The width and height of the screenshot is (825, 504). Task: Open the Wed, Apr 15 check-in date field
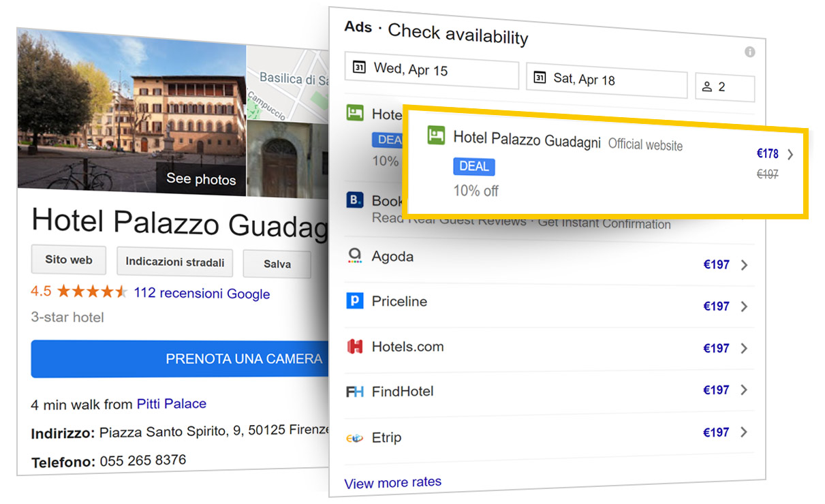pyautogui.click(x=431, y=70)
